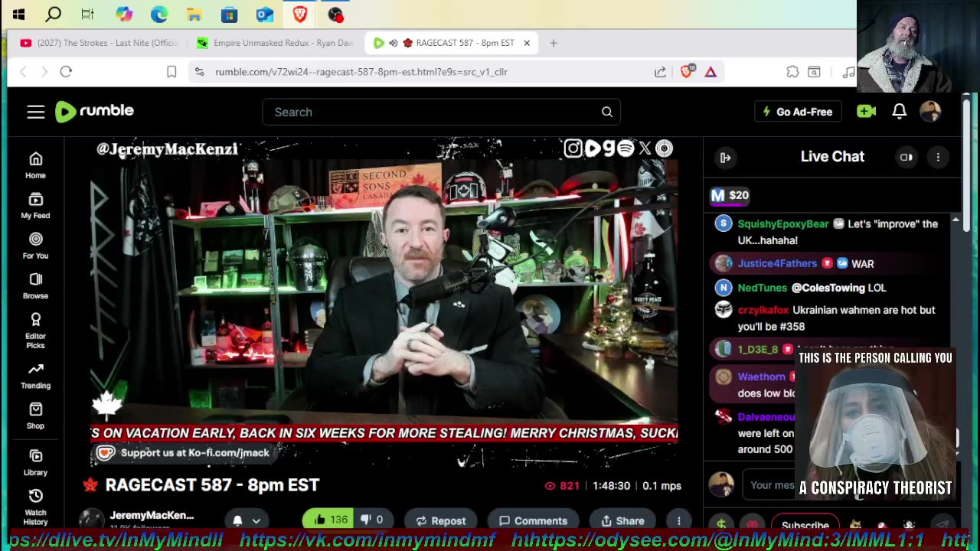Click the Repost button

point(440,520)
